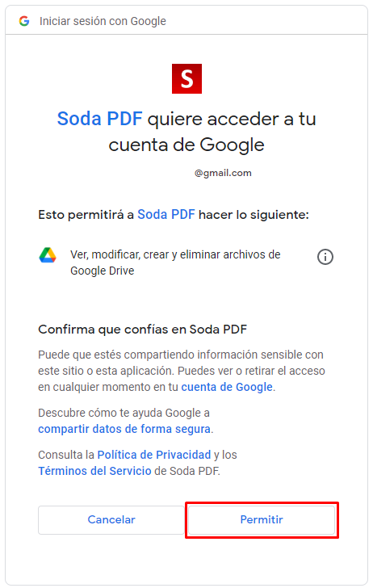Screen dimensions: 373x588
Task: Open the 'Política de Privacidad' link
Action: pos(154,455)
